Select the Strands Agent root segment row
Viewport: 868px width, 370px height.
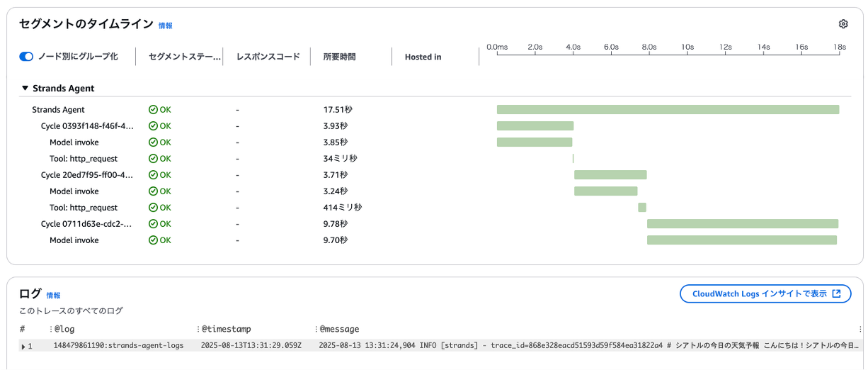point(58,110)
